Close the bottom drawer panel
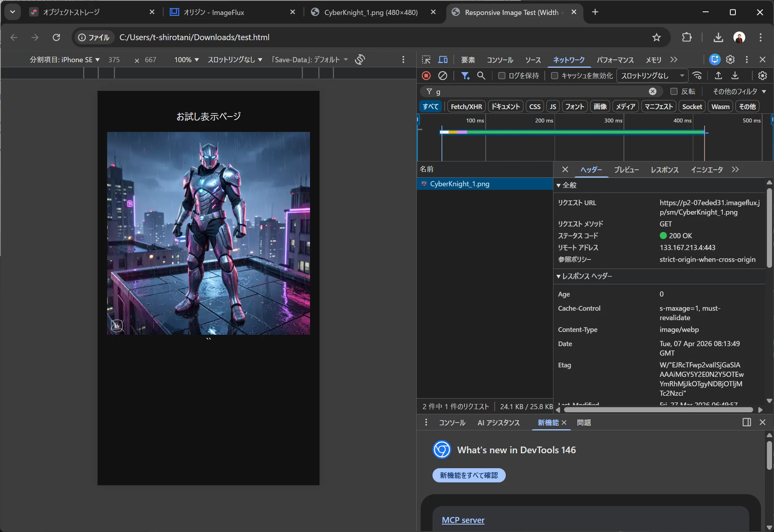 pyautogui.click(x=763, y=422)
